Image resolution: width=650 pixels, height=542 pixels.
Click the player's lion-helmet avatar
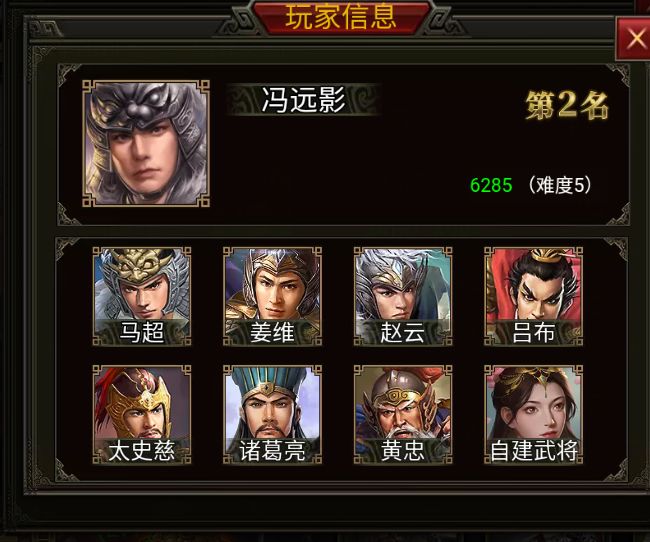146,143
